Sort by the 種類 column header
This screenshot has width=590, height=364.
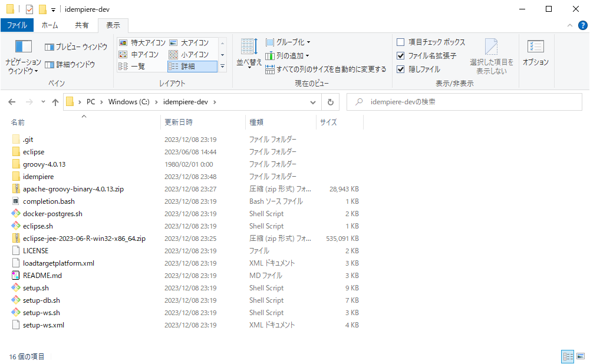tap(281, 122)
